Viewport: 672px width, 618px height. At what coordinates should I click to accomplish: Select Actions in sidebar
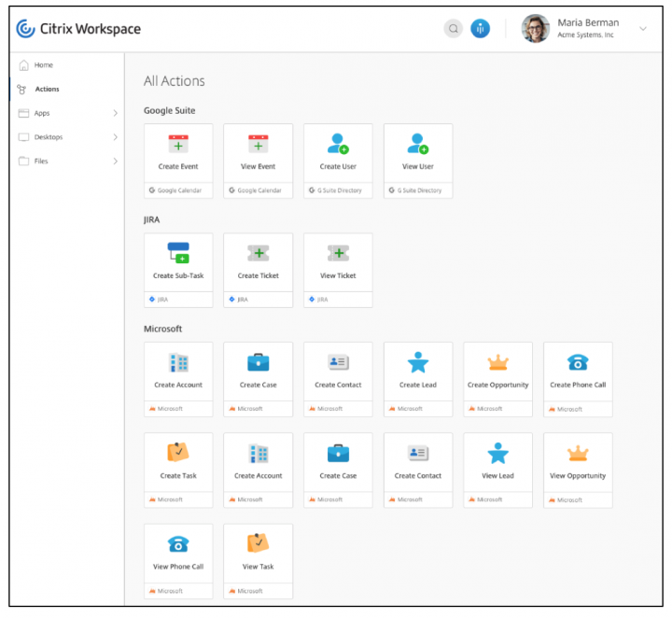point(48,89)
